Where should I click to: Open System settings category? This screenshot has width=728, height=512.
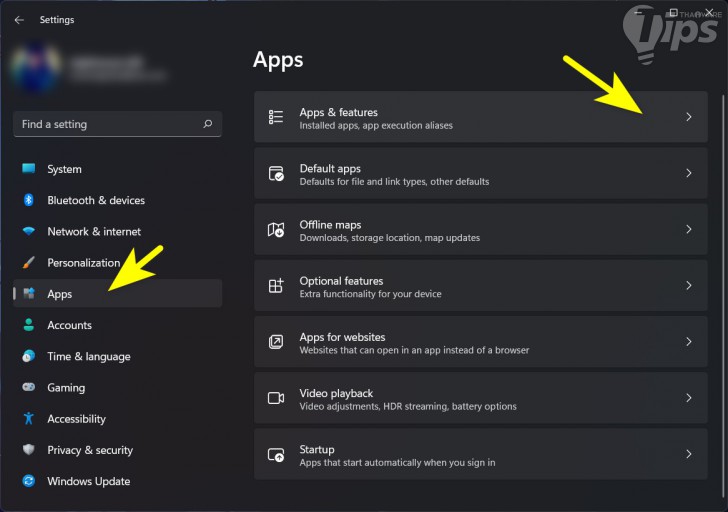click(x=117, y=169)
